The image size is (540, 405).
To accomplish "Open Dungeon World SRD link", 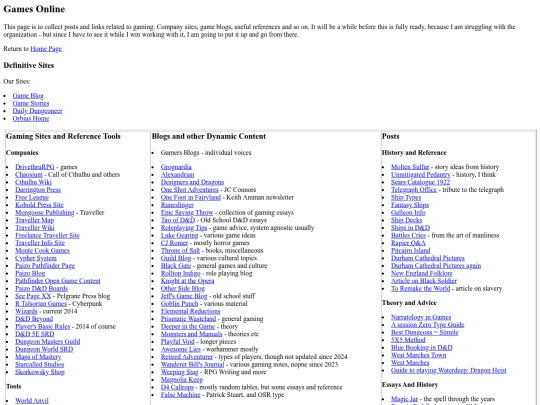I will click(x=44, y=349).
